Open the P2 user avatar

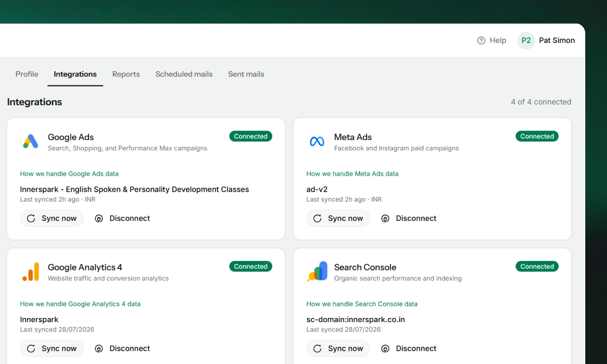click(x=526, y=40)
